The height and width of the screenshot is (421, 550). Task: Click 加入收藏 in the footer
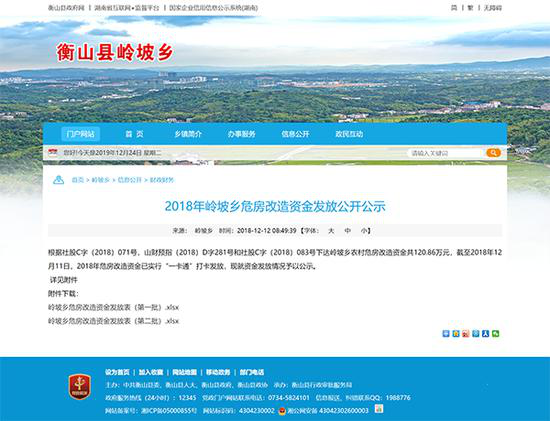tap(151, 372)
